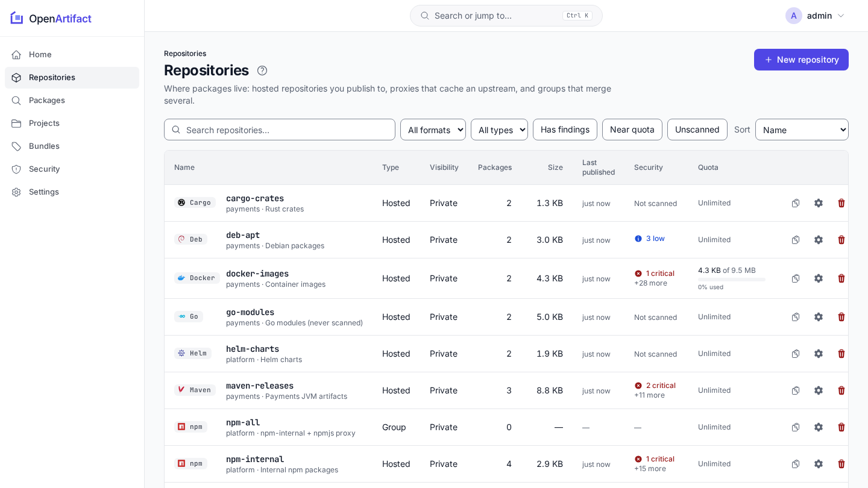Click the Helm format badge
The height and width of the screenshot is (488, 868).
click(x=193, y=353)
